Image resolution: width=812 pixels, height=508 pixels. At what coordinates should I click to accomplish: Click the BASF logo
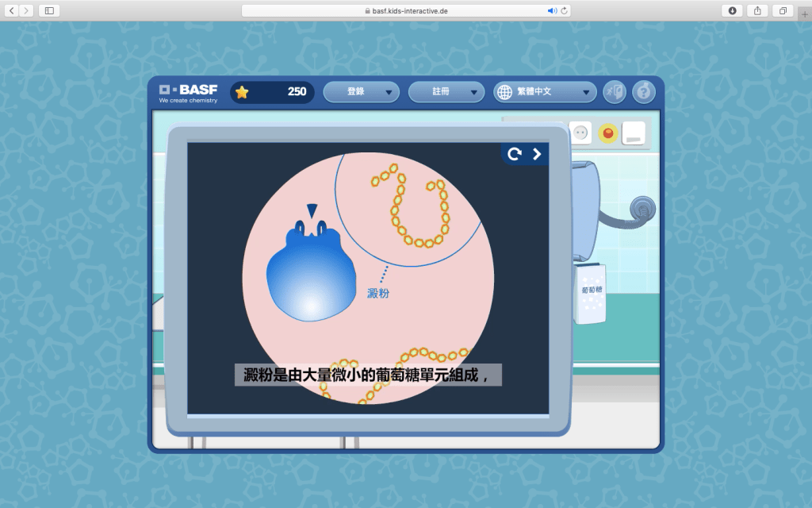[188, 92]
